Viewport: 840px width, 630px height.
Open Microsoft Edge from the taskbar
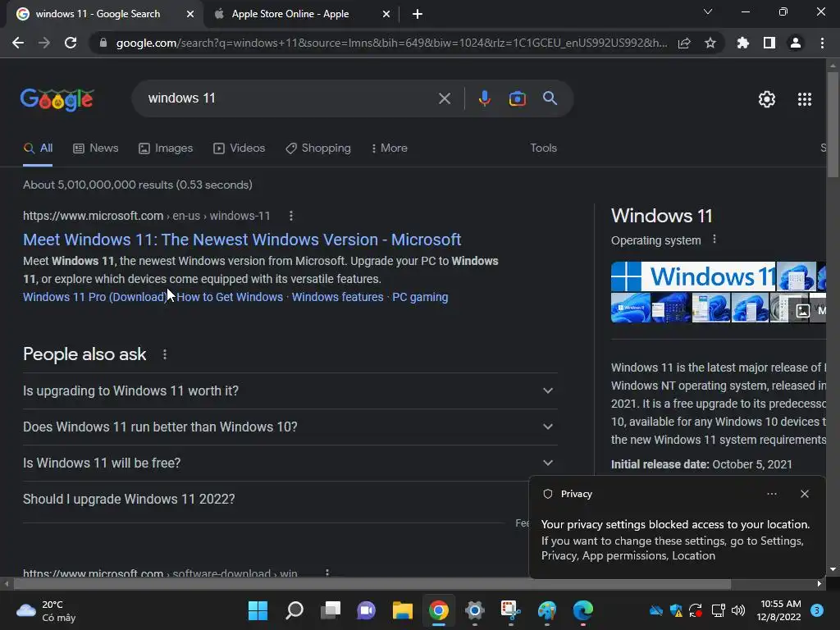pos(583,610)
